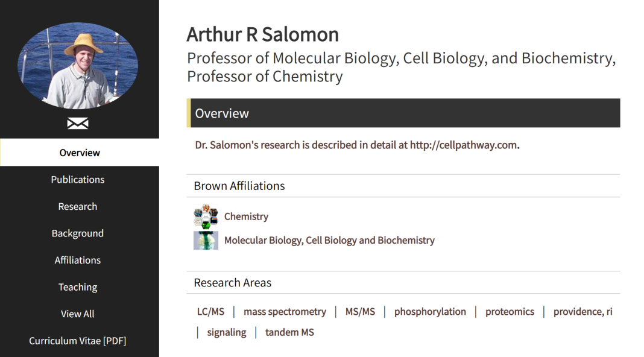Open Molecular Biology, Cell Biology and Biochemistry link
The image size is (644, 357).
click(329, 240)
